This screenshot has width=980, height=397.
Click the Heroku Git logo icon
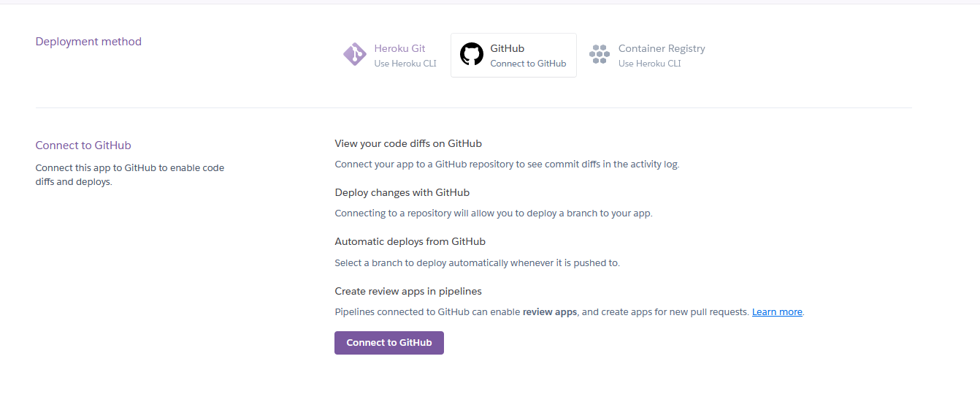tap(355, 55)
